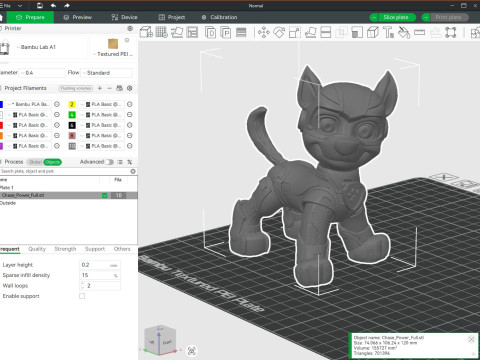Click the add filament plus icon
This screenshot has width=480, height=360.
100,88
